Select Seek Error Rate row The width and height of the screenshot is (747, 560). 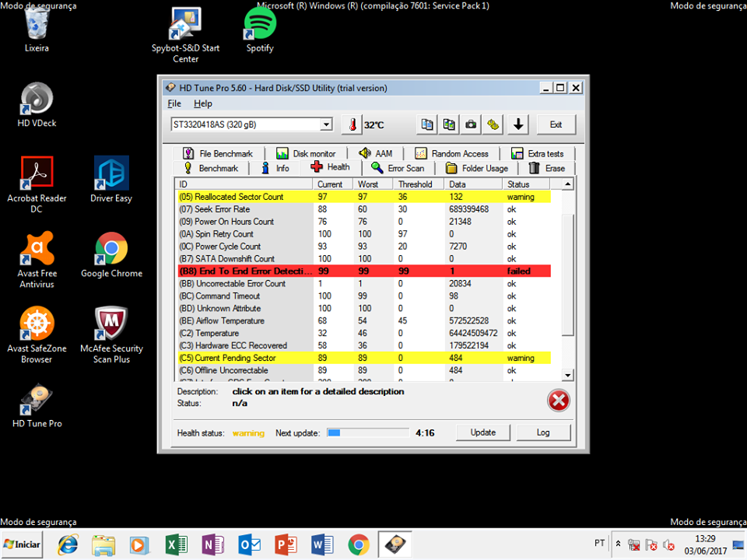click(x=364, y=209)
